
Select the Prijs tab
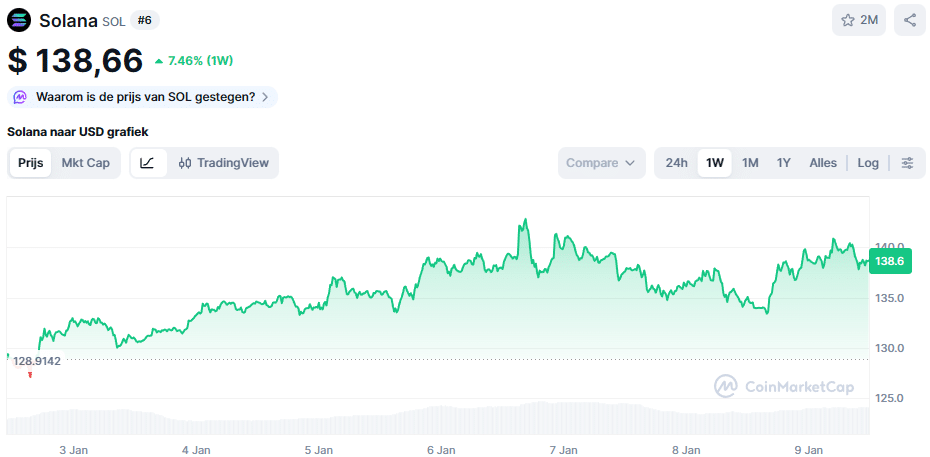pyautogui.click(x=31, y=163)
